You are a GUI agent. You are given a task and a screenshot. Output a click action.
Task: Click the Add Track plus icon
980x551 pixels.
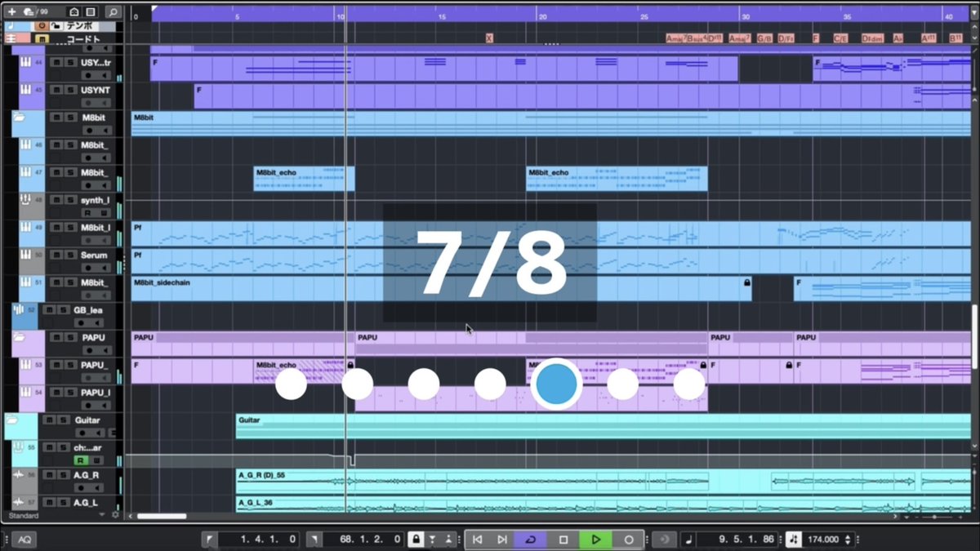click(11, 11)
